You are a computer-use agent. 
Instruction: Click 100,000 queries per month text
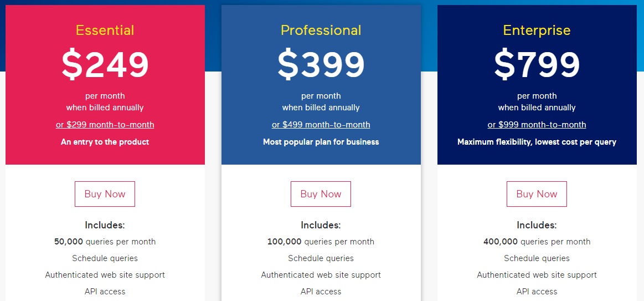(x=321, y=242)
